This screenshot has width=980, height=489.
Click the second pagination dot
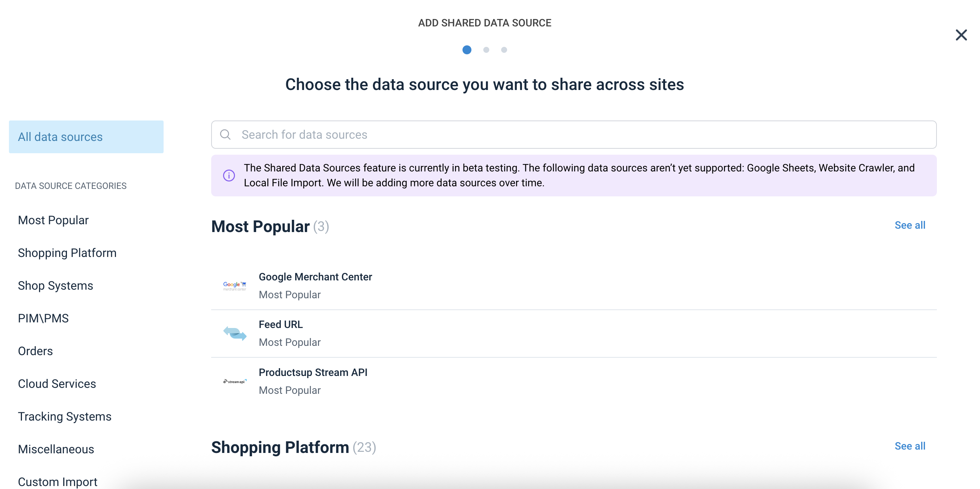click(x=486, y=50)
